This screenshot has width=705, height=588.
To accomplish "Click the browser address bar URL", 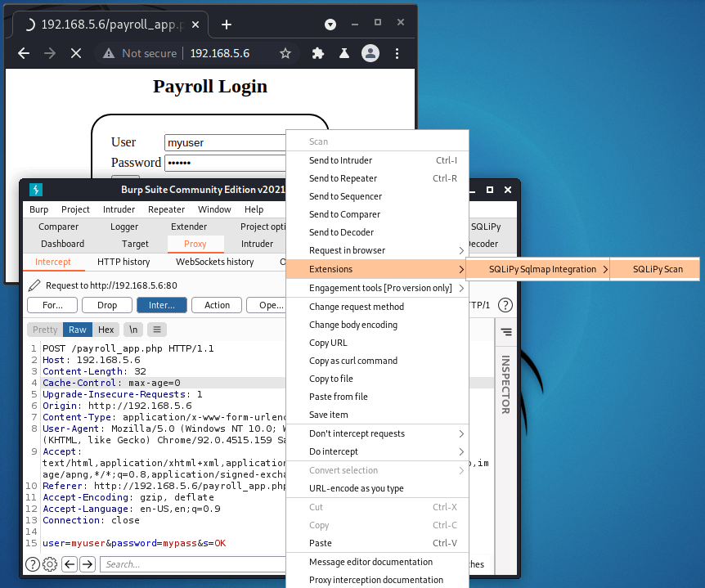I will click(220, 53).
